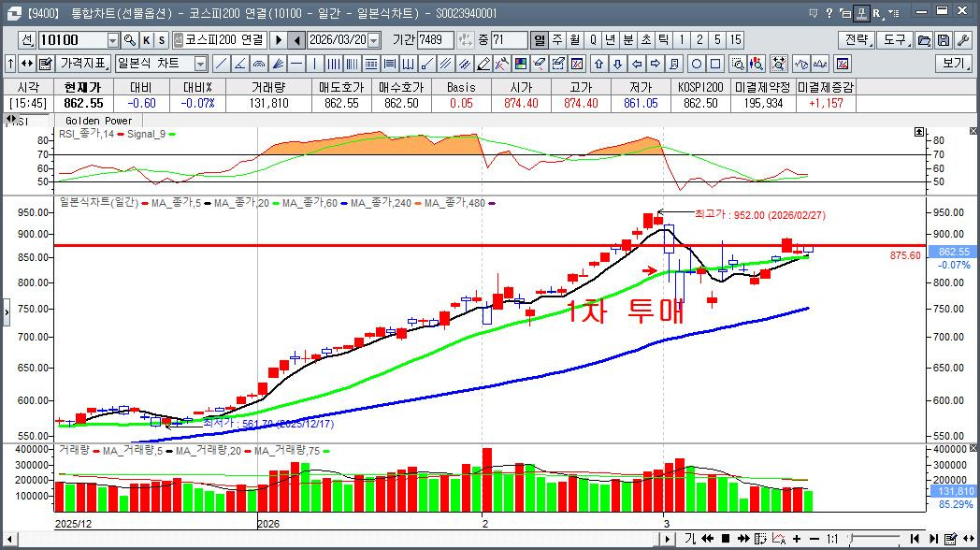Open the date 2026/03/20 dropdown
The image size is (980, 550).
pos(374,40)
